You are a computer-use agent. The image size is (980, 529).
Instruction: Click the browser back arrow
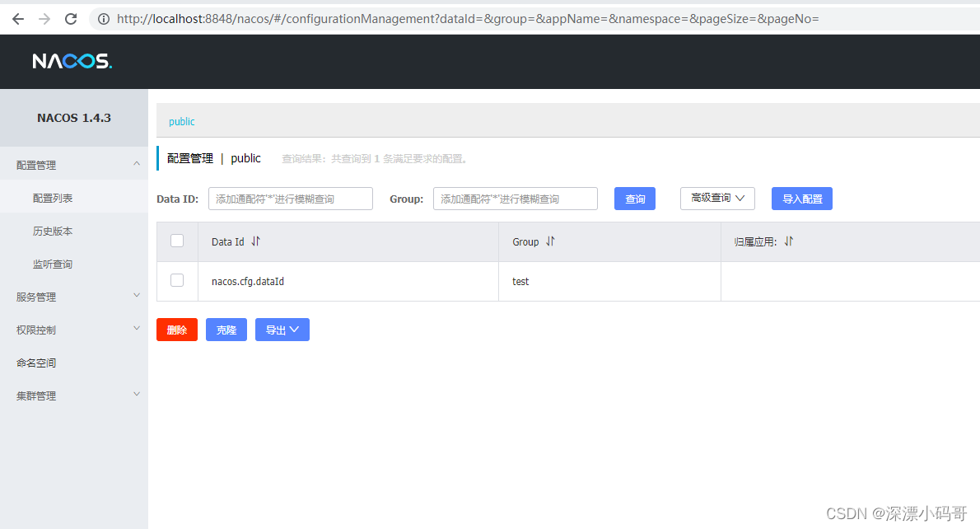18,18
